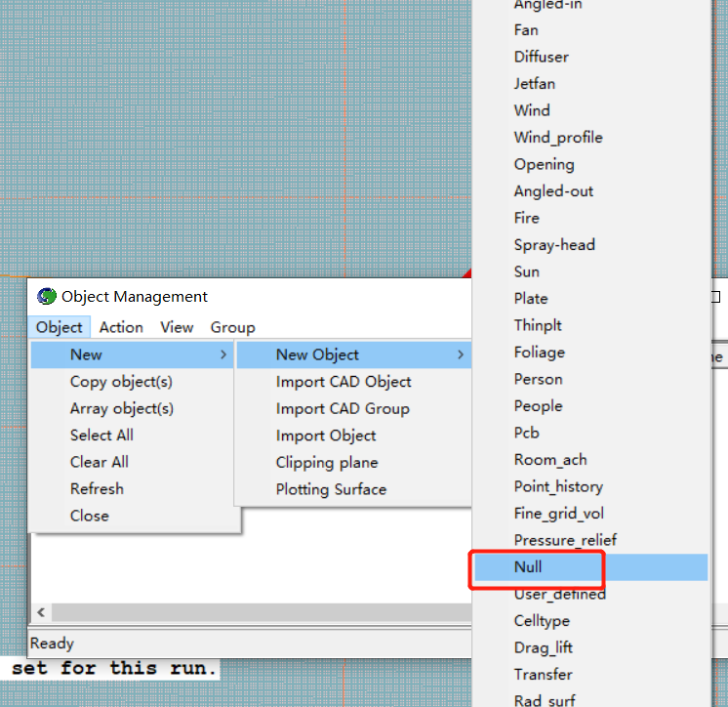This screenshot has height=707, width=728.
Task: Select Thinplt object type
Action: coord(591,325)
